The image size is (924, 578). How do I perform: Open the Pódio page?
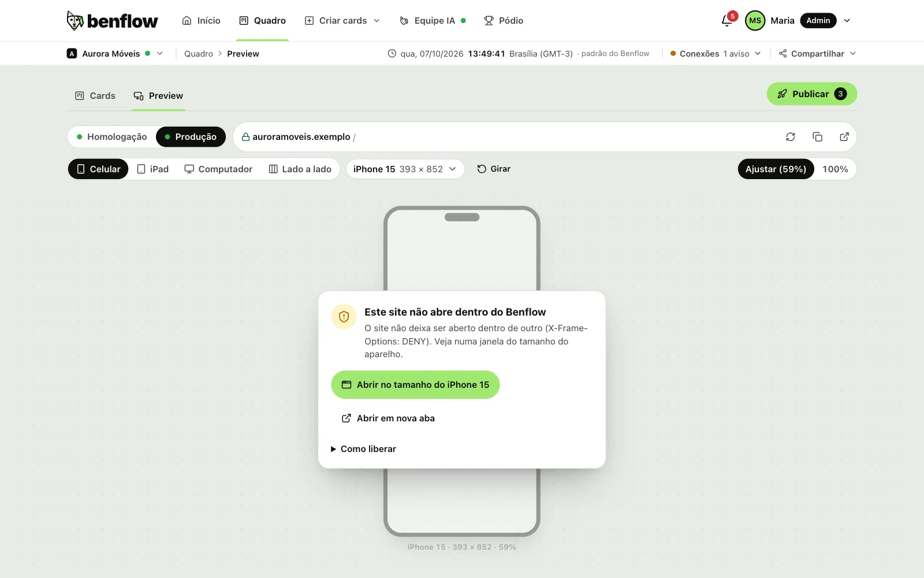click(504, 21)
